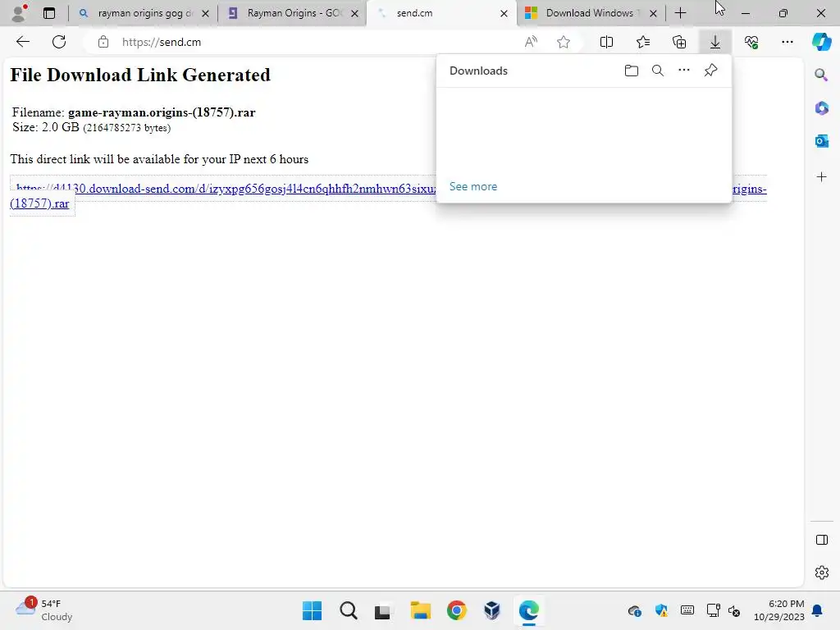The height and width of the screenshot is (630, 840).
Task: Add a sidebar app with plus
Action: point(821,177)
